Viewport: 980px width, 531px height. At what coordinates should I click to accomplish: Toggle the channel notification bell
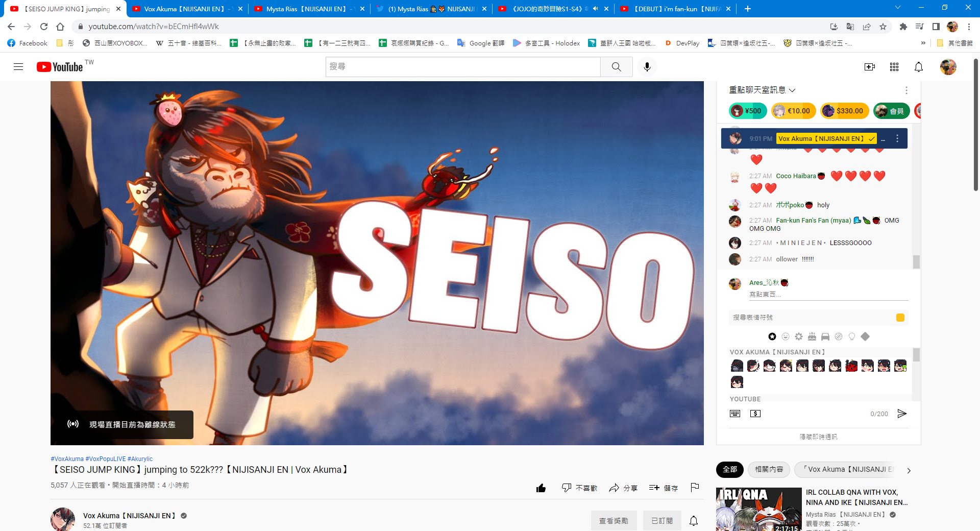tap(694, 521)
